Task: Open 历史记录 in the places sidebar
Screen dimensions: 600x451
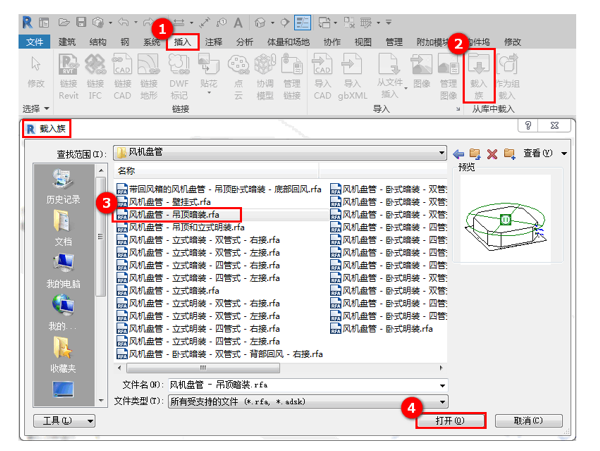Action: click(62, 187)
